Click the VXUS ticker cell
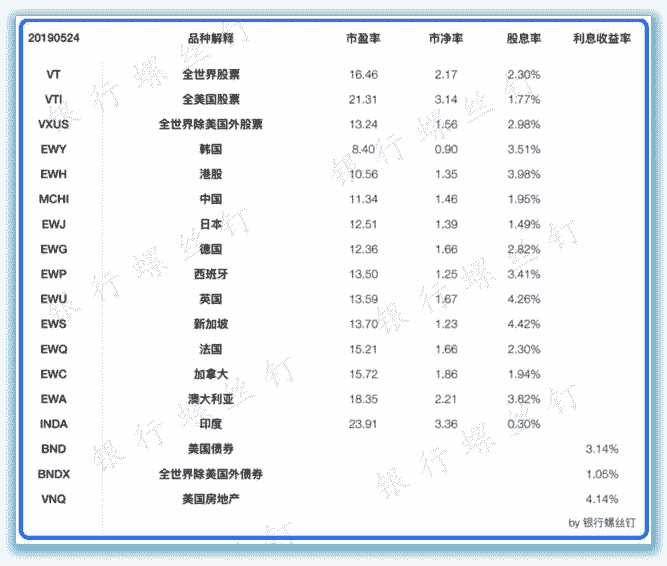 click(x=54, y=125)
